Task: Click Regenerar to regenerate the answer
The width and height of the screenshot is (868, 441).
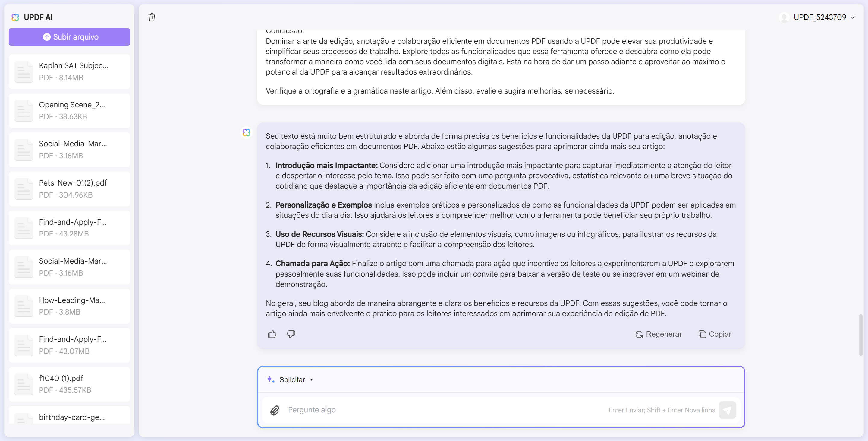Action: click(659, 334)
